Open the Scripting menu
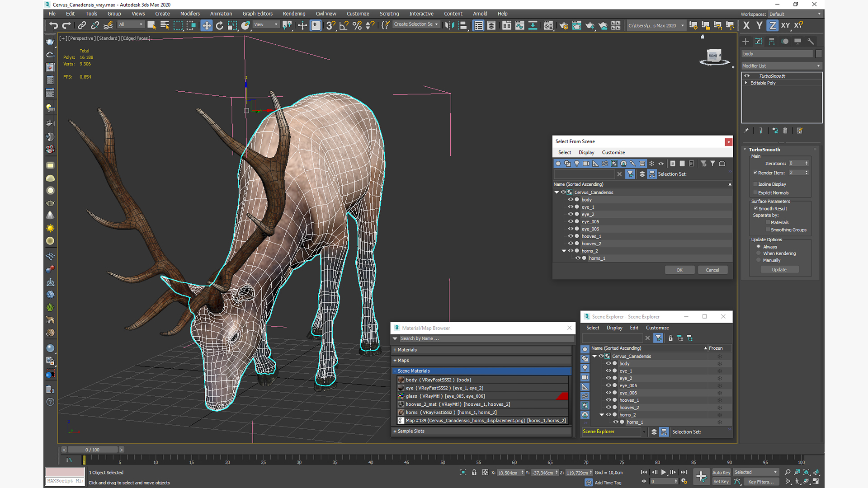Screen dimensions: 868x488 coord(389,14)
